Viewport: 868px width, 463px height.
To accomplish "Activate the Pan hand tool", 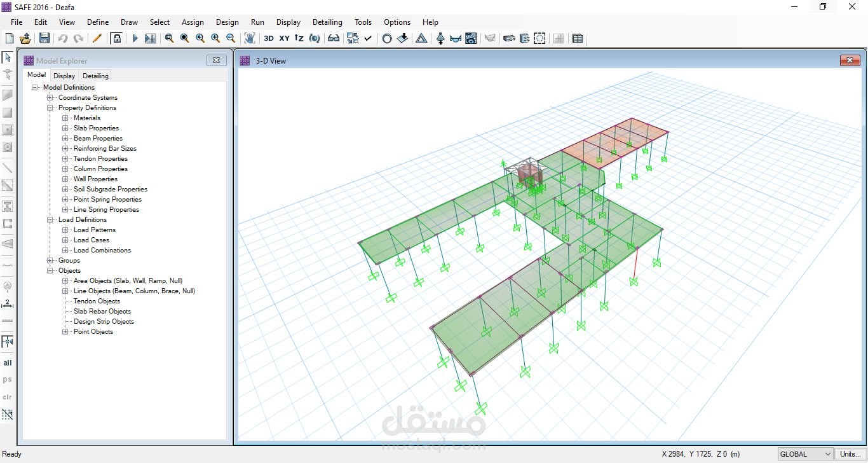I will click(250, 38).
